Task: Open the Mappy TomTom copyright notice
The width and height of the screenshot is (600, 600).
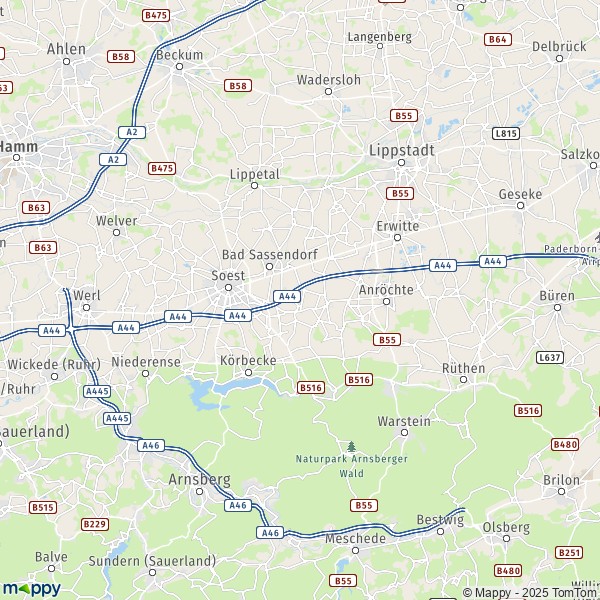Action: [x=531, y=593]
